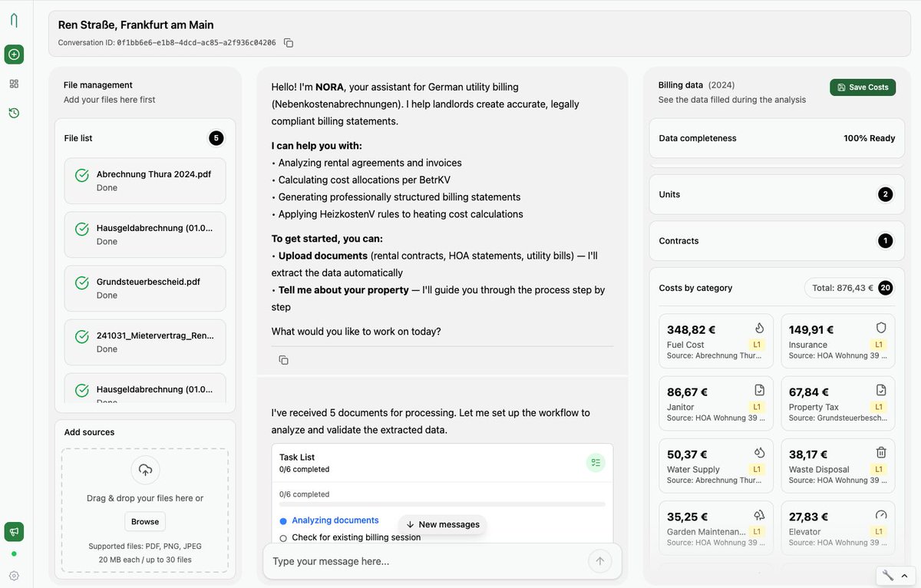Click the Units count badge showing 2
Viewport: 921px width, 588px height.
click(x=886, y=194)
